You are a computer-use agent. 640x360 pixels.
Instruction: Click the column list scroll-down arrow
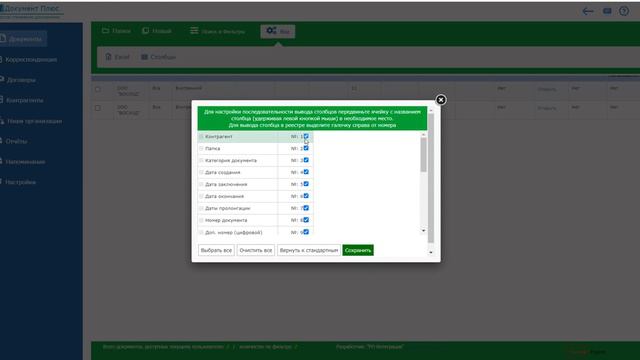pyautogui.click(x=423, y=231)
